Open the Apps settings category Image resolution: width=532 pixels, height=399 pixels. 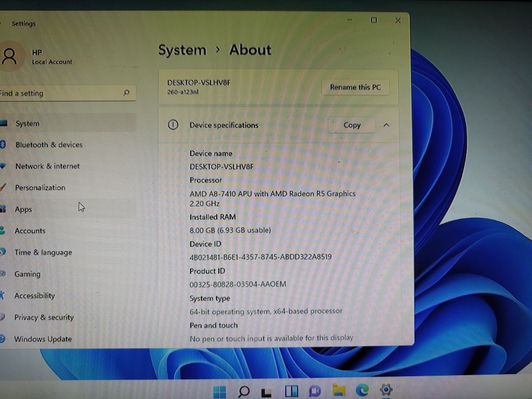click(68, 209)
